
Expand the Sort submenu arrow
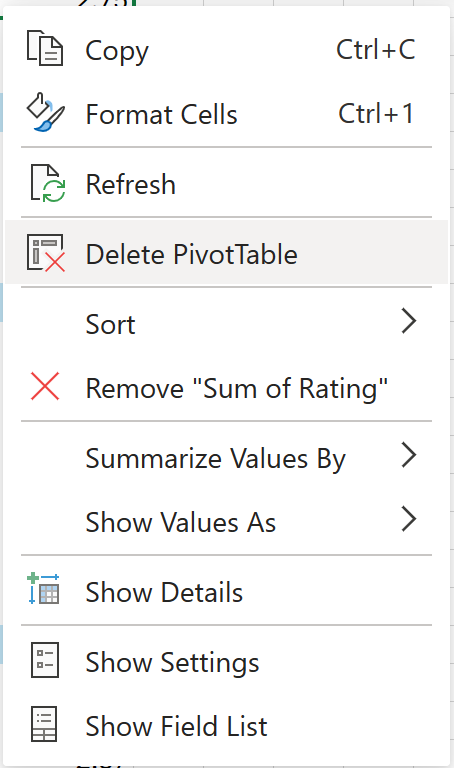(x=408, y=321)
